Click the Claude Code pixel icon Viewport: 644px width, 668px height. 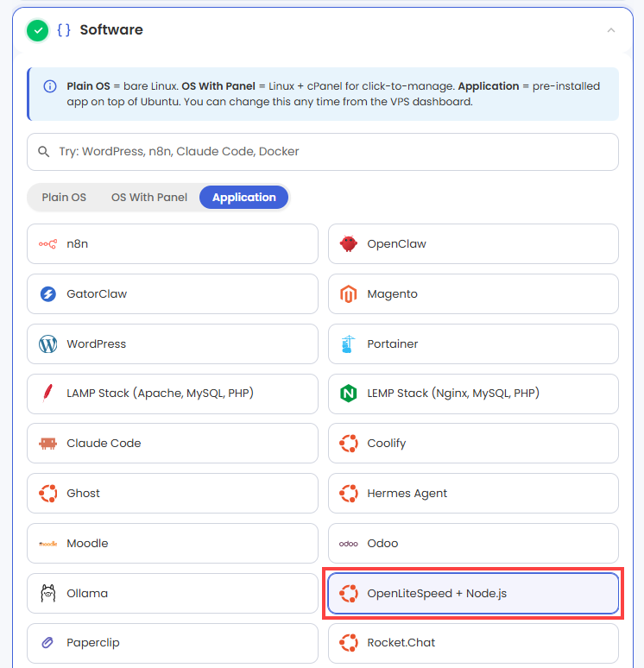(47, 444)
